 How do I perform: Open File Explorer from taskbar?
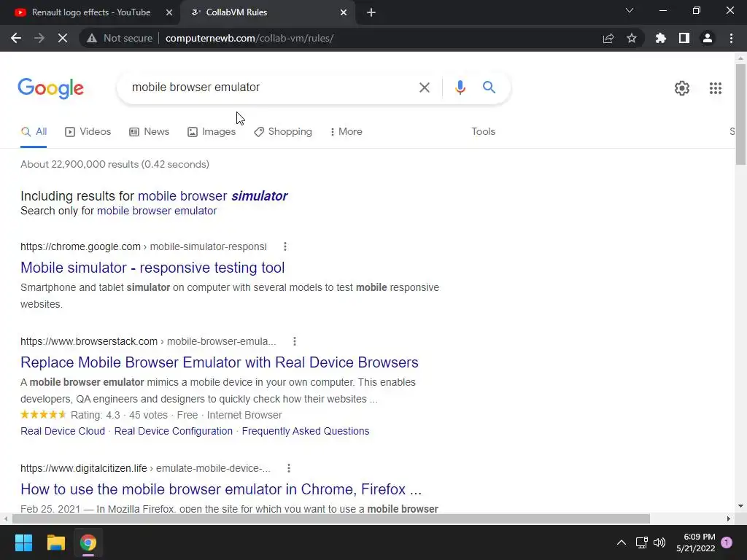(x=55, y=542)
